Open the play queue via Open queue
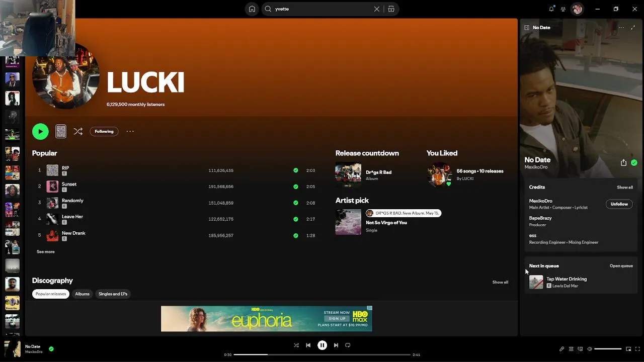Viewport: 644px width, 362px height. (621, 266)
